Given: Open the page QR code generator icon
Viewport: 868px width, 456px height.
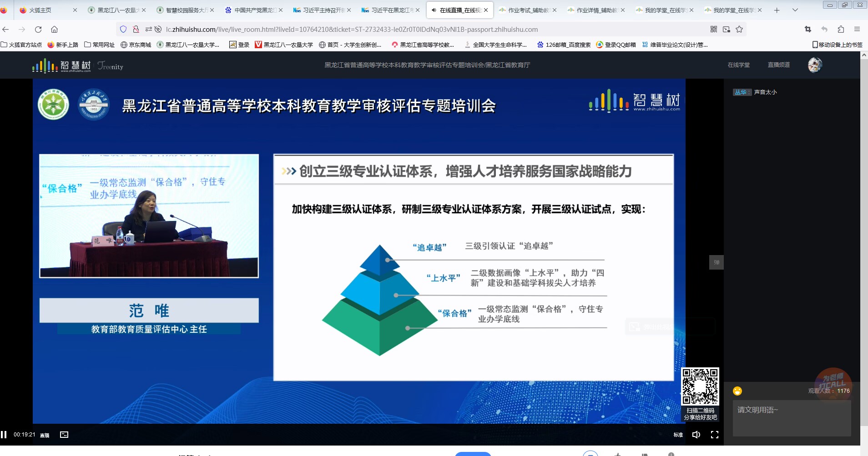Looking at the screenshot, I should coord(714,30).
